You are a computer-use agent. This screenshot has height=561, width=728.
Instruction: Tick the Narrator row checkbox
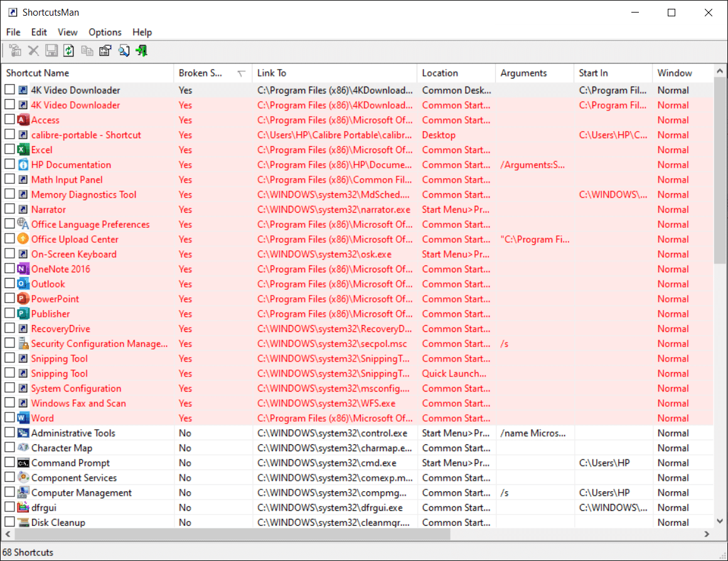(x=10, y=208)
